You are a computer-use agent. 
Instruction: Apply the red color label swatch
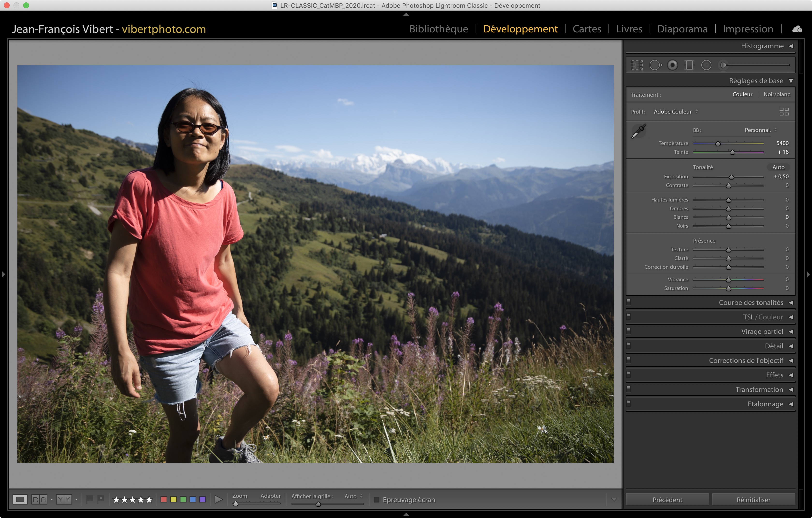pos(164,499)
